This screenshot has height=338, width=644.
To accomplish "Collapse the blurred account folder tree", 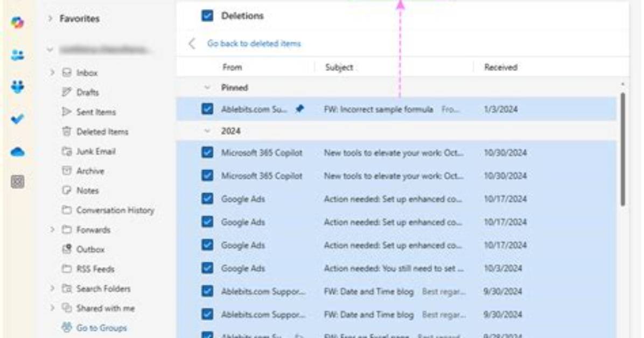I will pos(50,50).
